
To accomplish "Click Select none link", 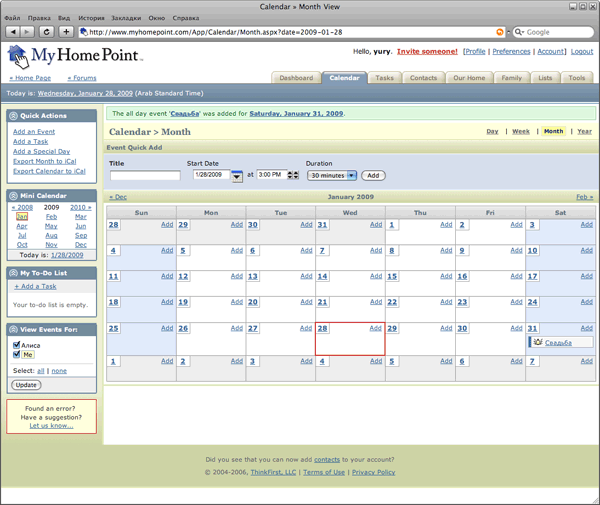I will 59,371.
